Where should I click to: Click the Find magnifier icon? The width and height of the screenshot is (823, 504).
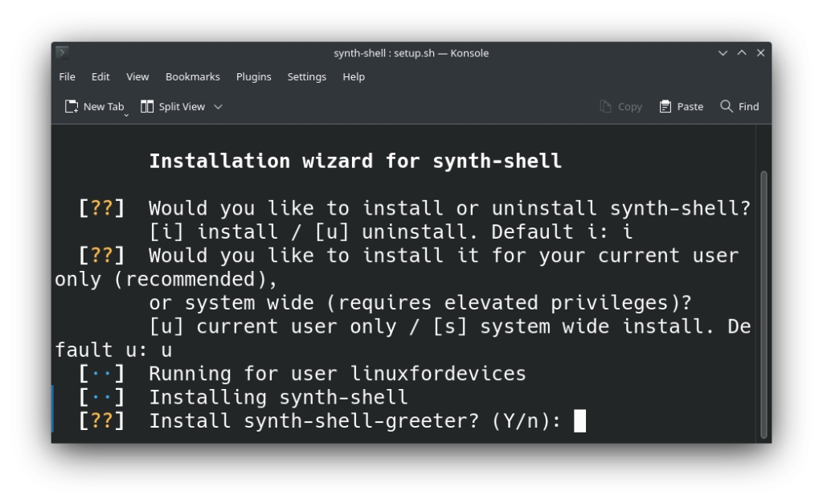[x=727, y=106]
